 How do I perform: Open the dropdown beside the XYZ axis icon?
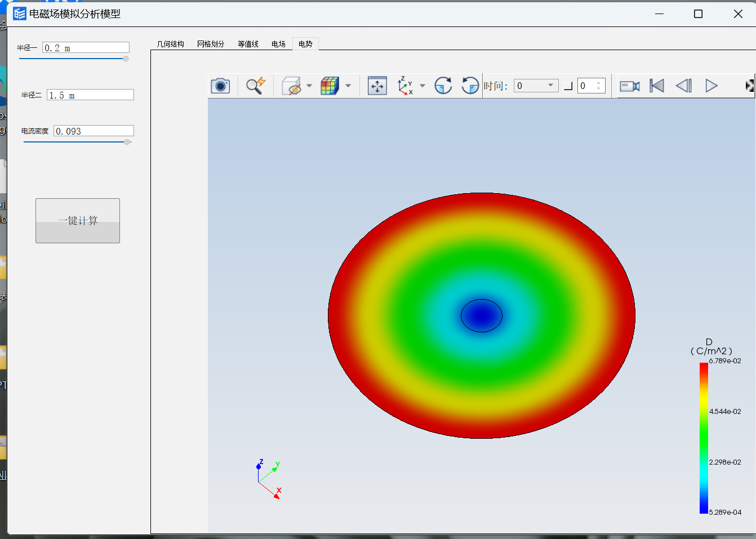pyautogui.click(x=423, y=86)
